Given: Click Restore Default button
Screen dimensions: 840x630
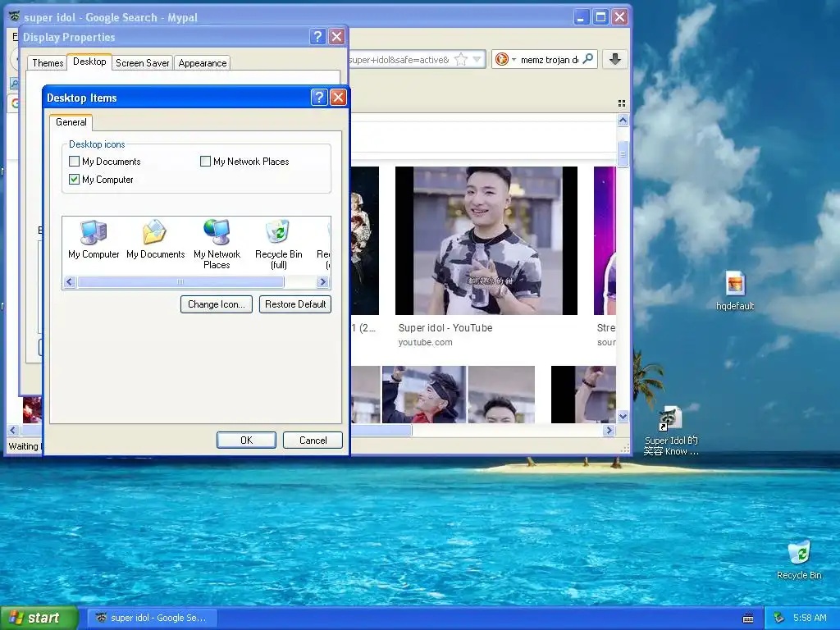Looking at the screenshot, I should coord(295,304).
